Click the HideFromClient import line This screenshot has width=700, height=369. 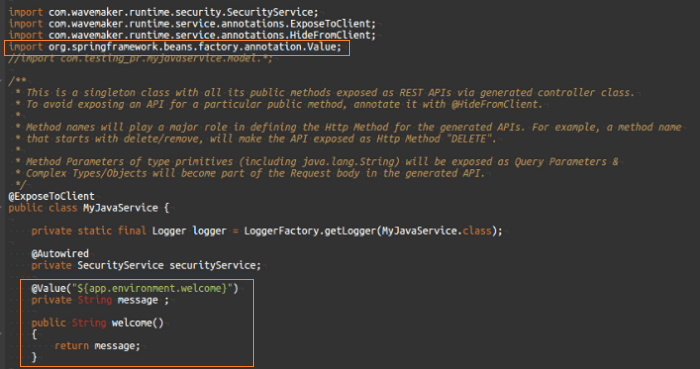192,35
